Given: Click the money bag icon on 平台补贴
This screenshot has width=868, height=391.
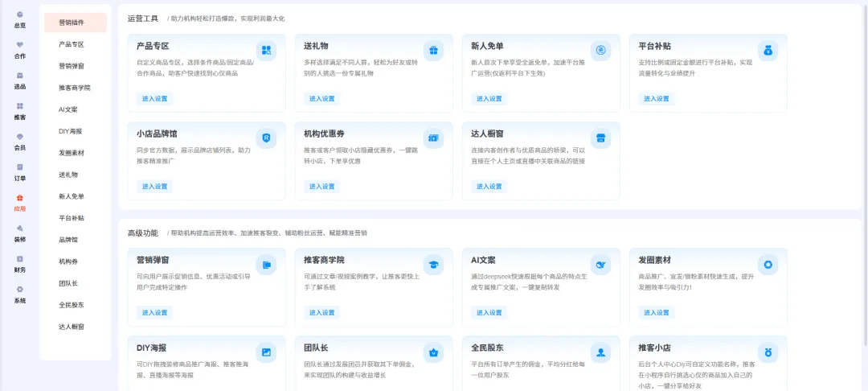Looking at the screenshot, I should [x=768, y=51].
